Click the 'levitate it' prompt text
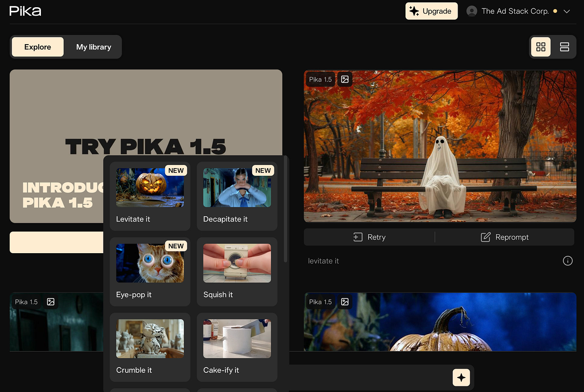This screenshot has width=584, height=392. click(x=323, y=261)
